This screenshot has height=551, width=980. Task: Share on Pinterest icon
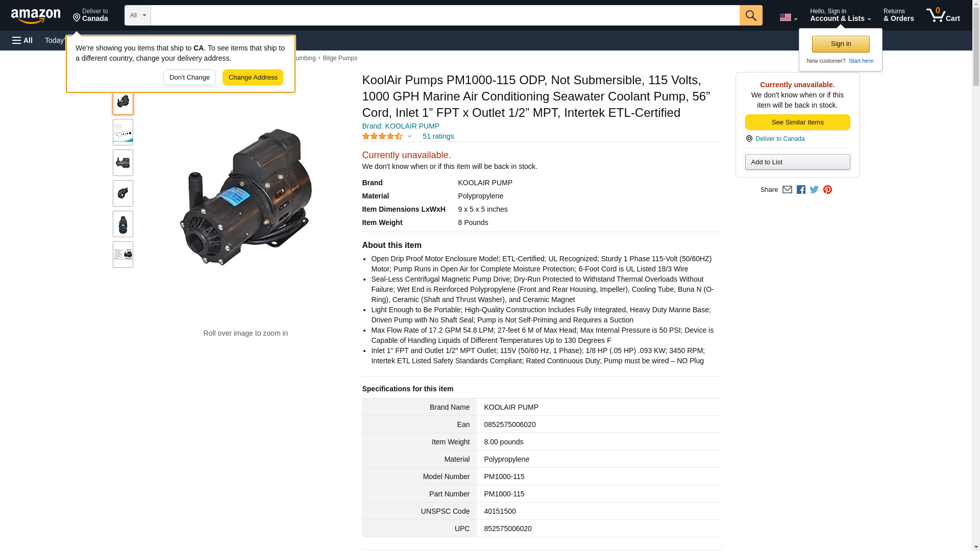(x=827, y=190)
